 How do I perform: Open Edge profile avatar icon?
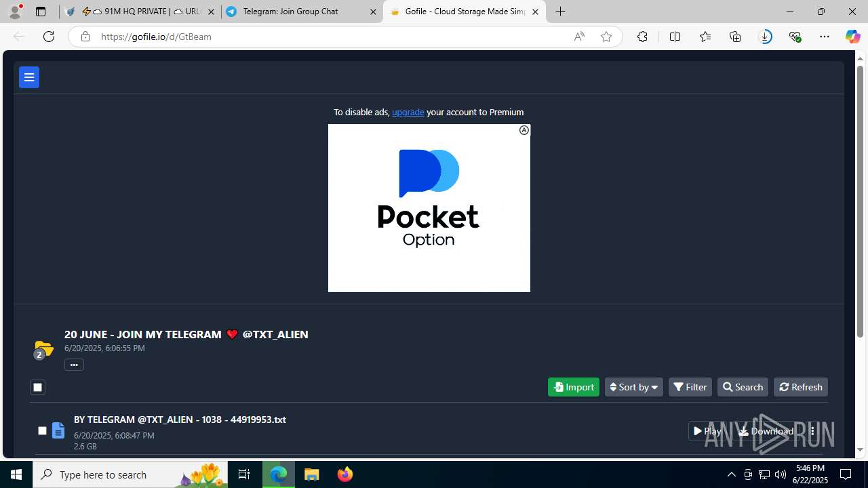(15, 12)
